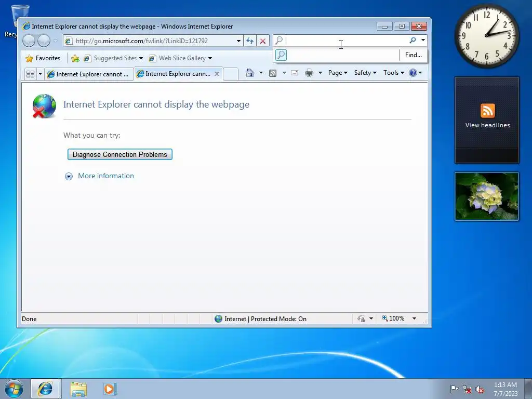Open the Favorites center
Image resolution: width=532 pixels, height=399 pixels.
pyautogui.click(x=43, y=58)
